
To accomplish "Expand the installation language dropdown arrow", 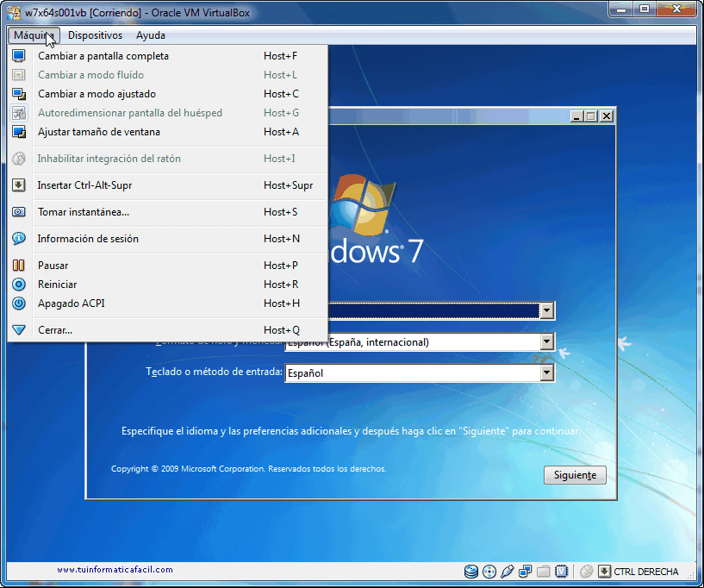I will click(546, 310).
